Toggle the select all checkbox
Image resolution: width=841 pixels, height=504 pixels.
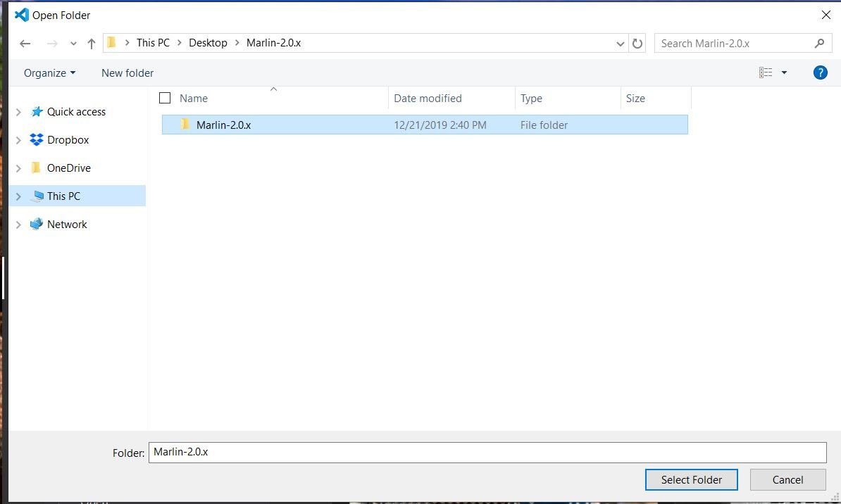tap(165, 98)
